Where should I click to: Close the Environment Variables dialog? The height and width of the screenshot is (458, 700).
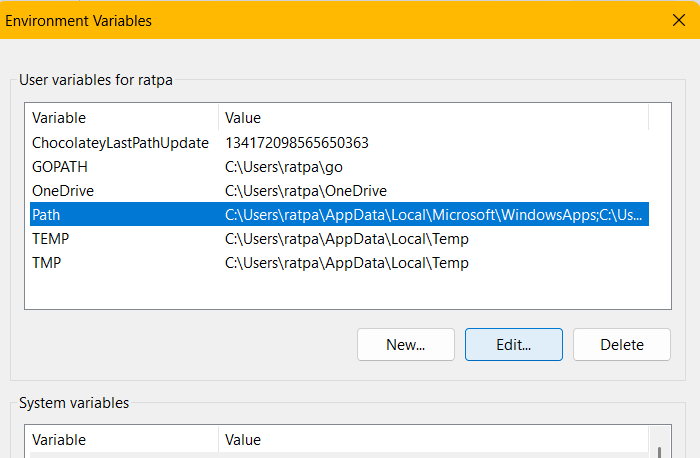pyautogui.click(x=679, y=19)
